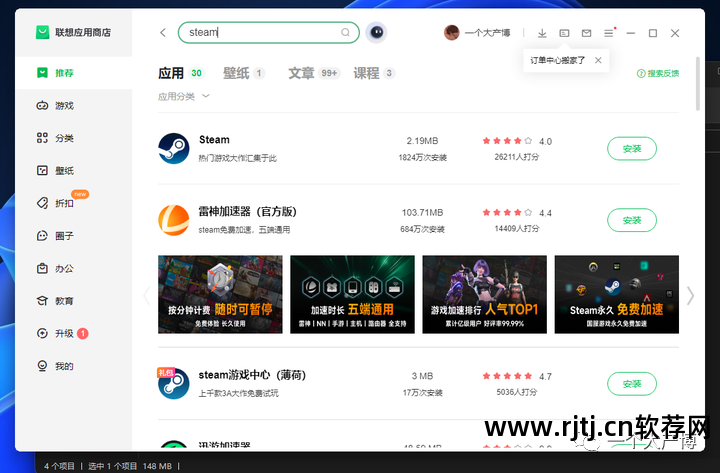
Task: Show previous banners with left chevron
Action: [147, 296]
